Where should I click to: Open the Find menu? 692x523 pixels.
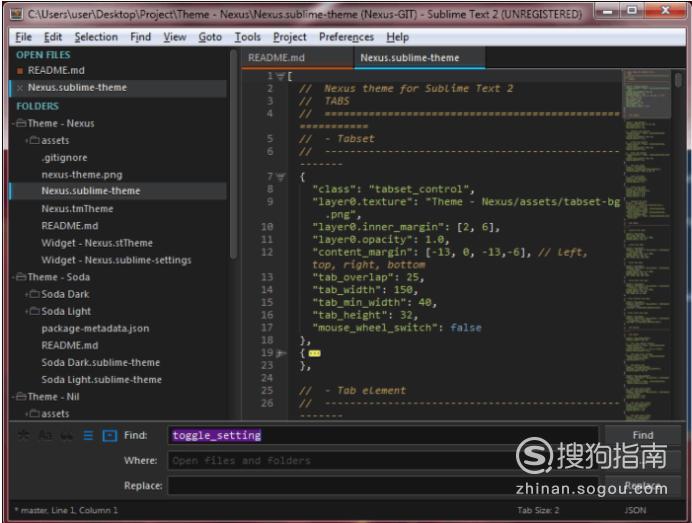click(140, 37)
